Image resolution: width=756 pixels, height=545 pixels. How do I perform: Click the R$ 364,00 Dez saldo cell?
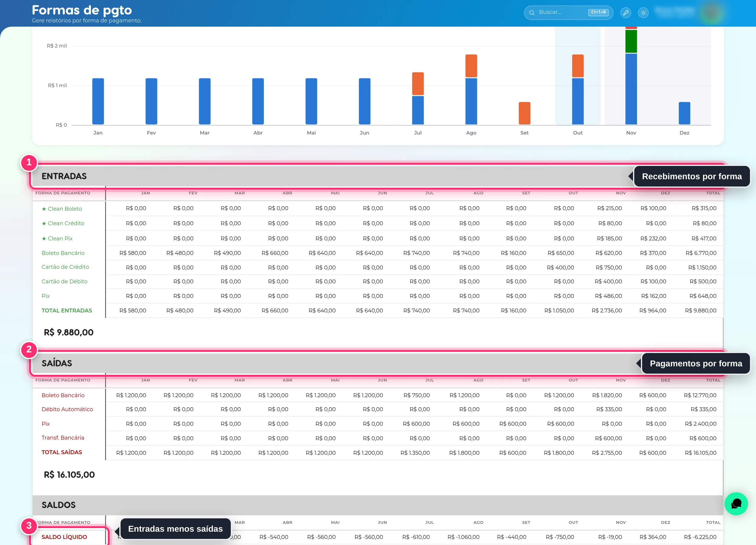tap(653, 537)
